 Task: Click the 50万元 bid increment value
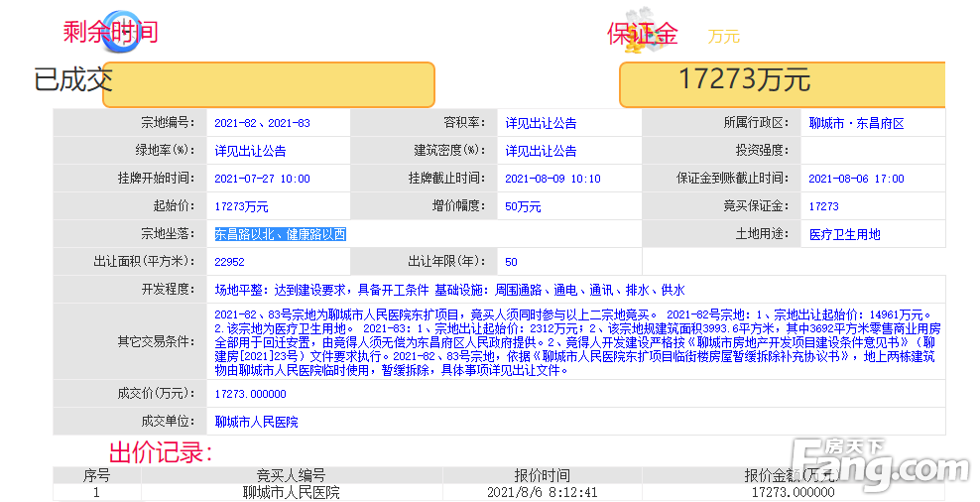[523, 207]
